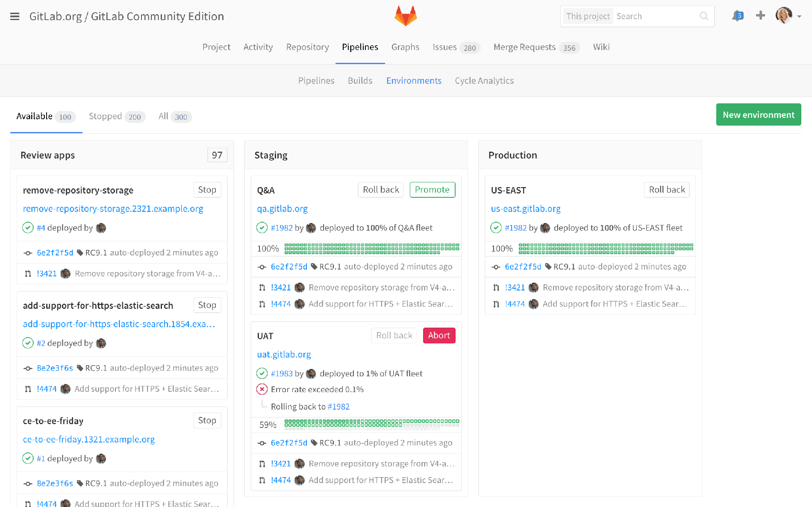Go to the Merge Requests menu item

click(524, 47)
